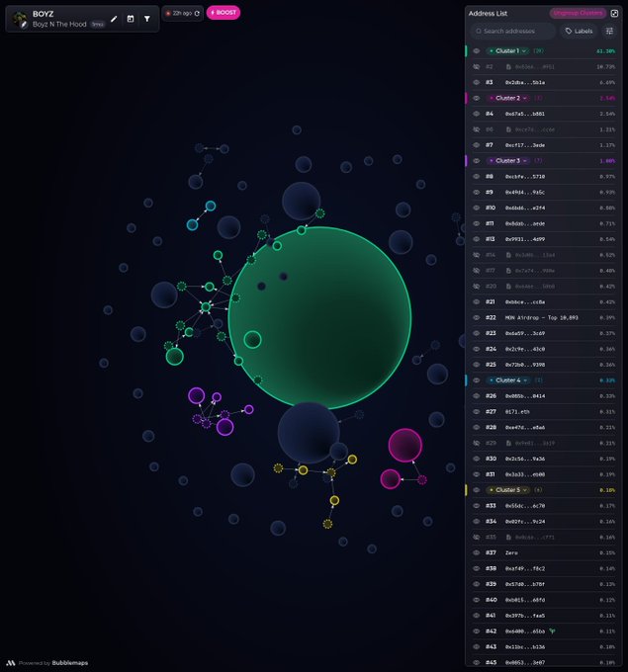Click the large green Cluster 1 bubble

tap(319, 317)
